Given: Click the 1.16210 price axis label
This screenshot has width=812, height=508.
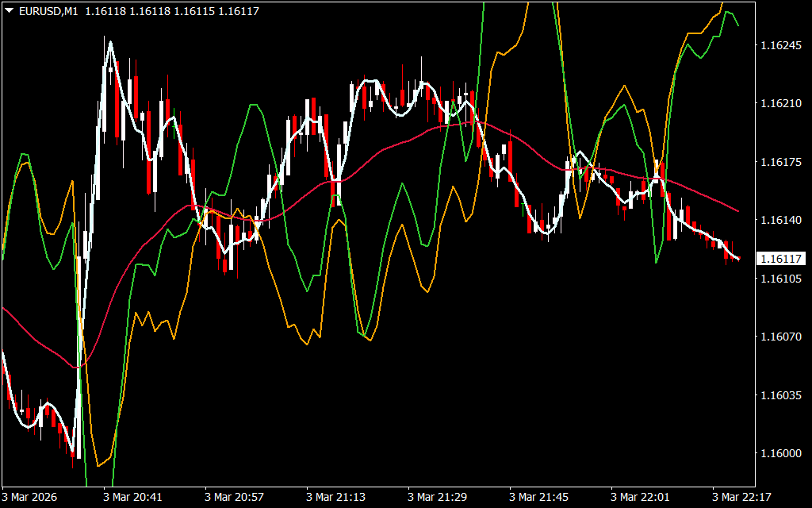Looking at the screenshot, I should [x=781, y=104].
